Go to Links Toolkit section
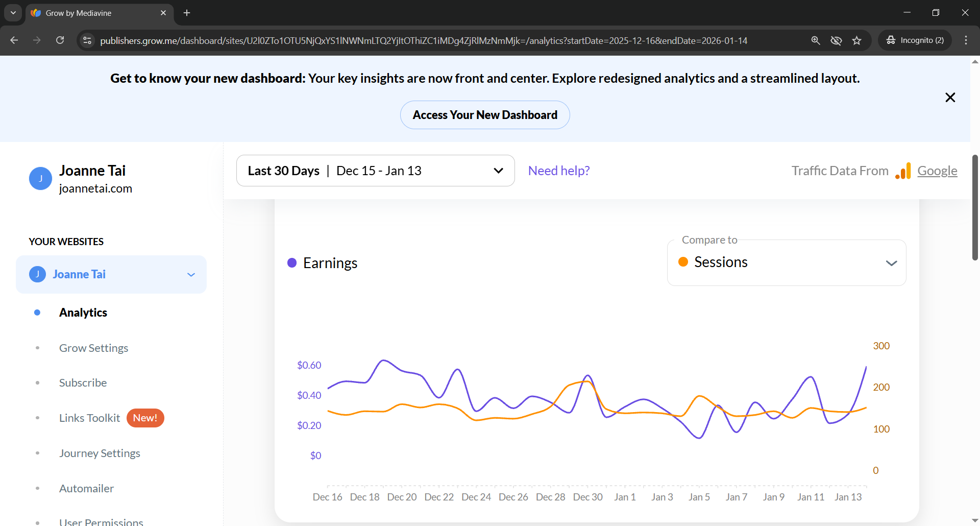 point(89,418)
